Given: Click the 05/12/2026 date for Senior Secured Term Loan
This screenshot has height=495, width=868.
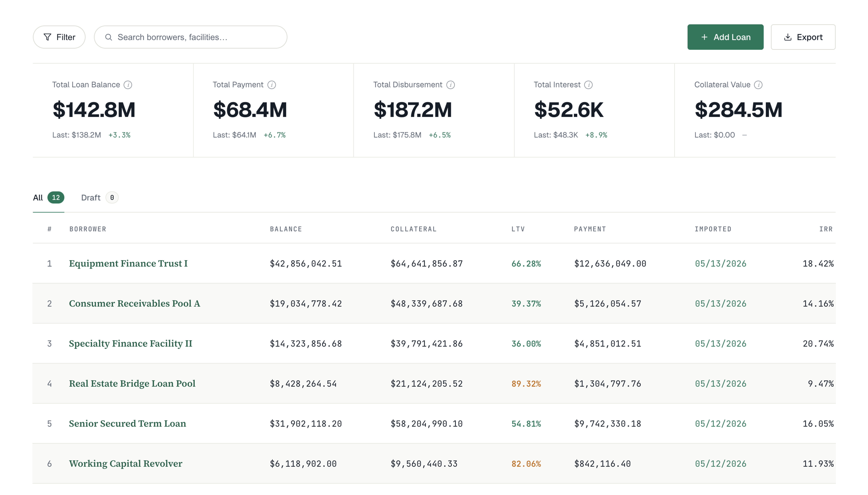Looking at the screenshot, I should coord(721,424).
